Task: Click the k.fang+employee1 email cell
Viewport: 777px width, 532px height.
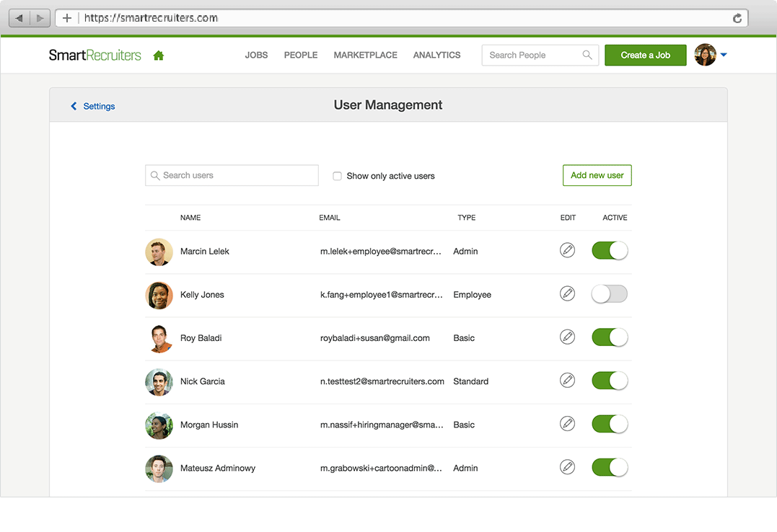Action: click(x=382, y=295)
